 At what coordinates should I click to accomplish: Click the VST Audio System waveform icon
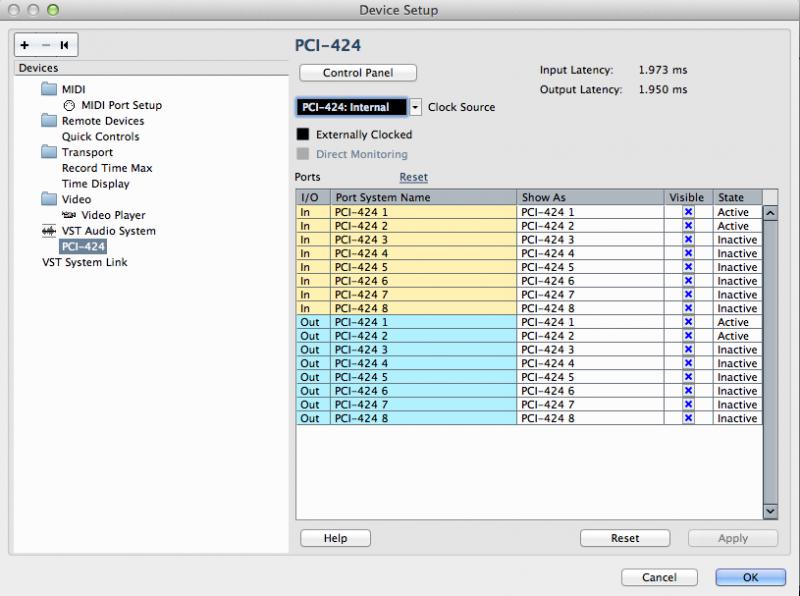pyautogui.click(x=49, y=231)
